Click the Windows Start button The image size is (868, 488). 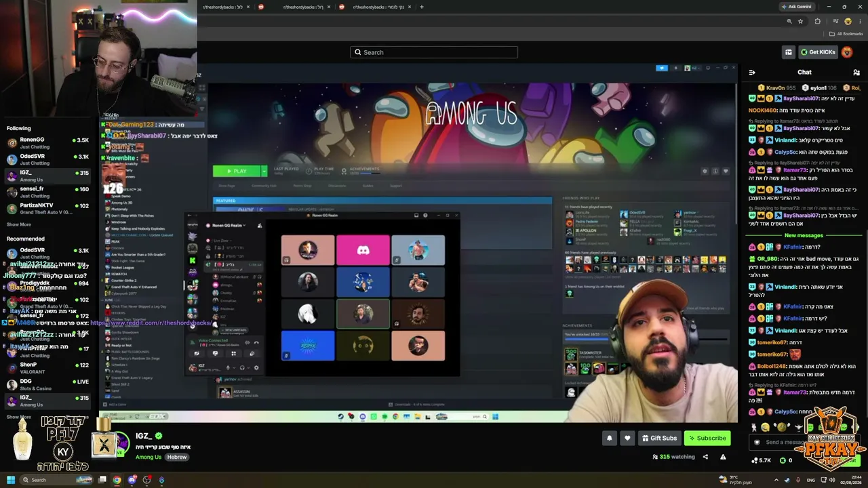point(11,480)
